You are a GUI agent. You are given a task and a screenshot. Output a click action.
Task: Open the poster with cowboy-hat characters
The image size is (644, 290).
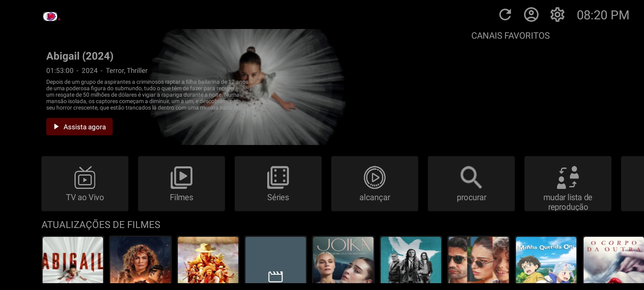[208, 260]
